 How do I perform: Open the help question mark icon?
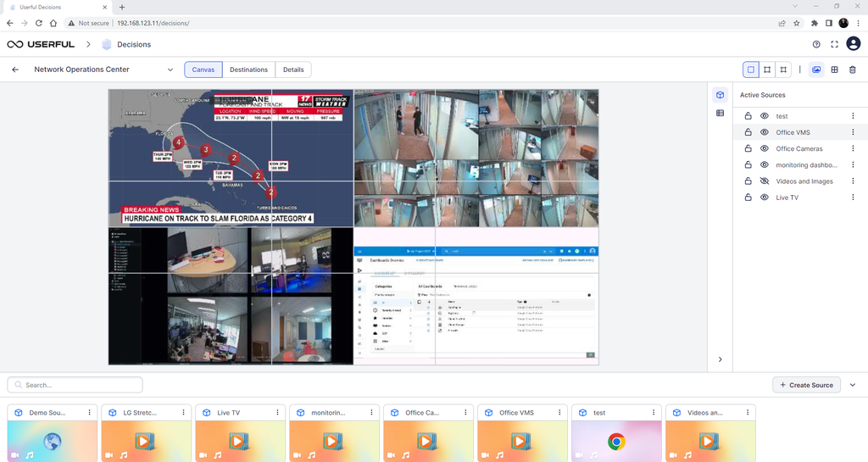(816, 44)
